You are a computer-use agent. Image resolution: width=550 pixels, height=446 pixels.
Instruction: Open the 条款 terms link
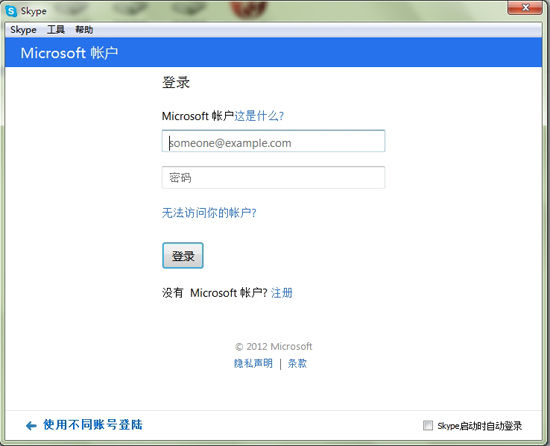[x=297, y=363]
